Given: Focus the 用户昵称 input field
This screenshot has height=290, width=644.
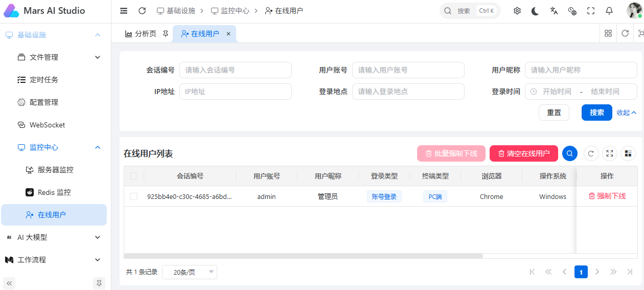Looking at the screenshot, I should click(581, 70).
